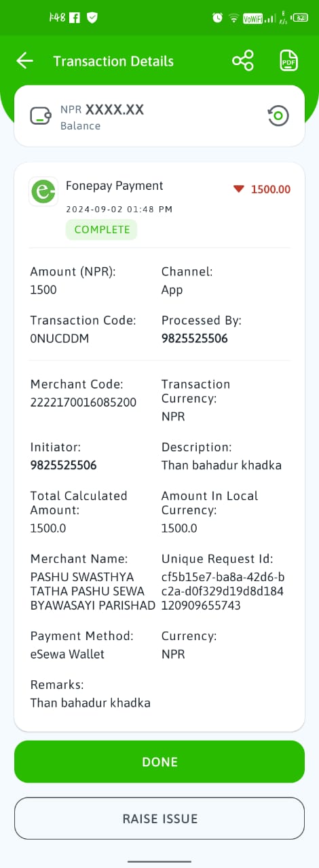319x868 pixels.
Task: Select the Processed By number 9825525506
Action: (x=194, y=338)
